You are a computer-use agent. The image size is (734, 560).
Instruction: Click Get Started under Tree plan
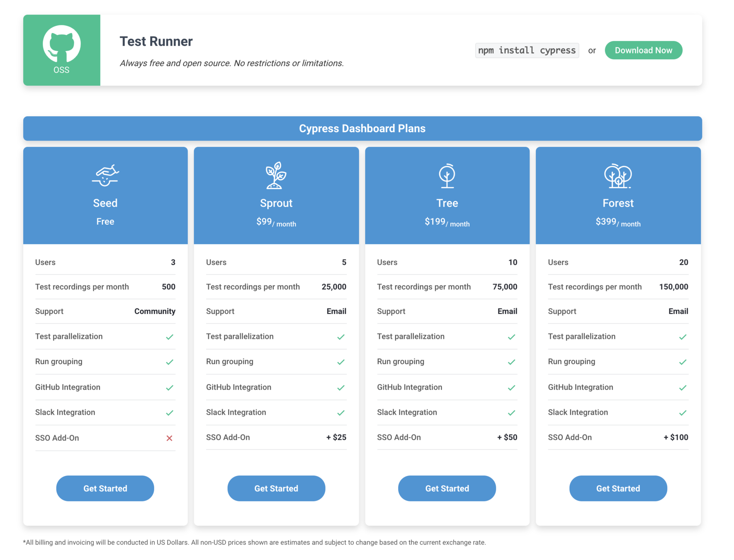pyautogui.click(x=447, y=488)
